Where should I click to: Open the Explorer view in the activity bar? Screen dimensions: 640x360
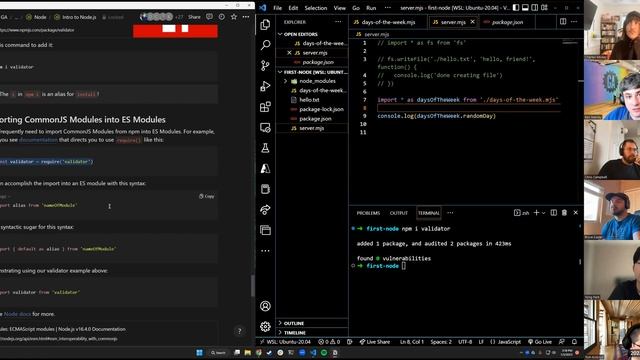(x=265, y=25)
